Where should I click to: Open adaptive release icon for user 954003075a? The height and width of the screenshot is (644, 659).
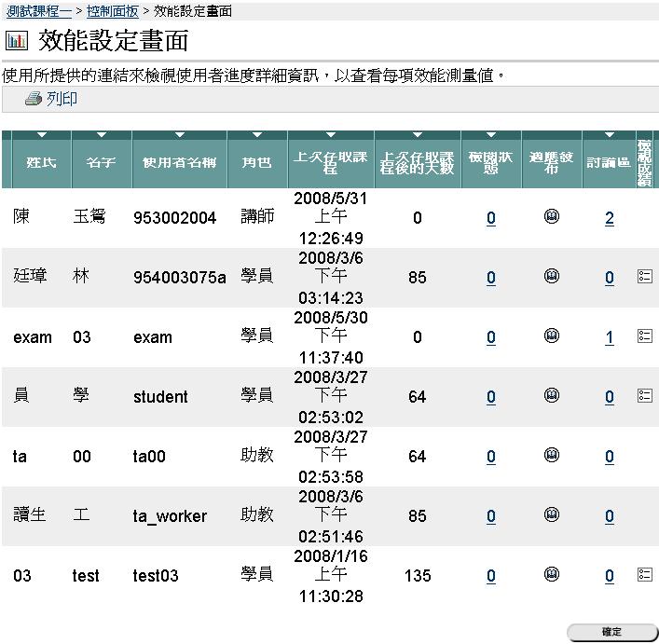point(551,277)
